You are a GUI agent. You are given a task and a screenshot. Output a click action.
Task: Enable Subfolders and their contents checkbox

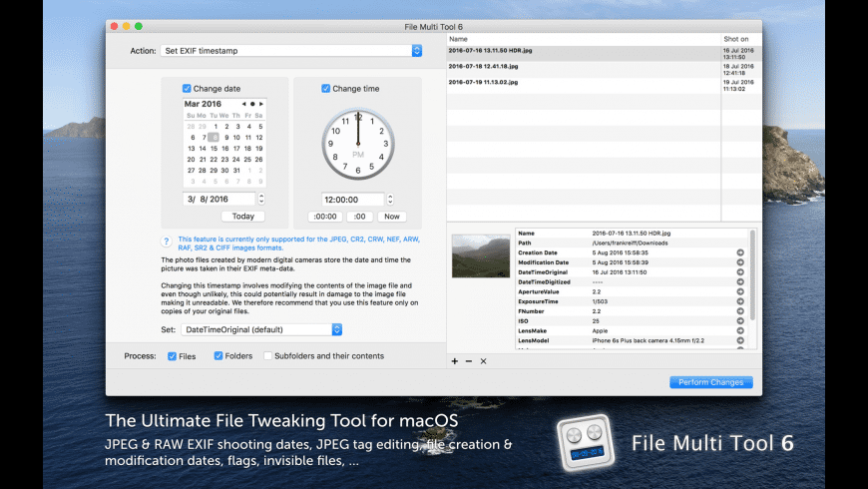[x=268, y=356]
